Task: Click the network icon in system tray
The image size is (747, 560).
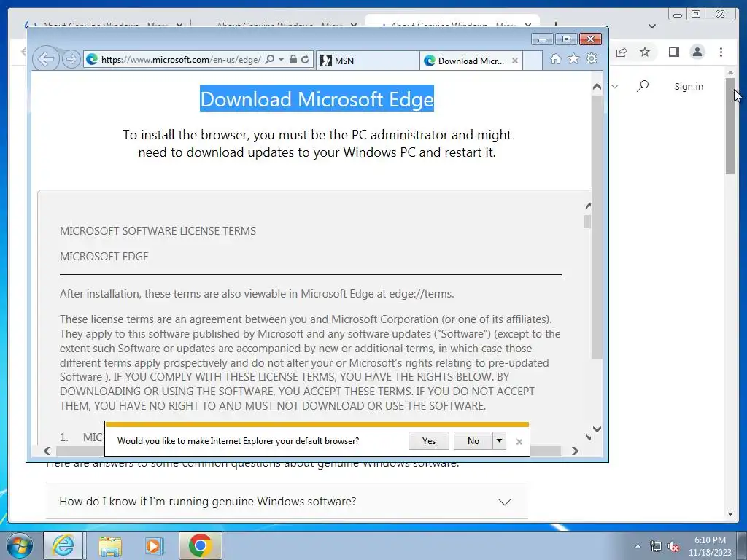Action: (656, 546)
